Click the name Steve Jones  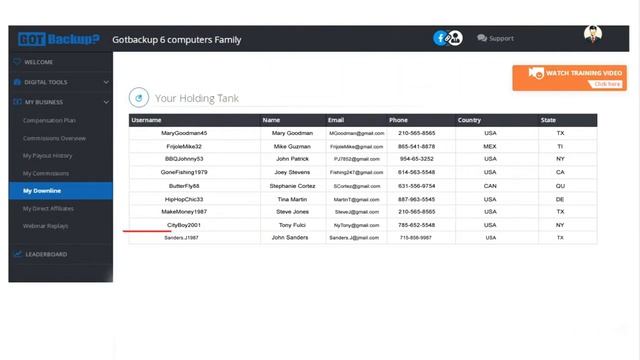[292, 212]
